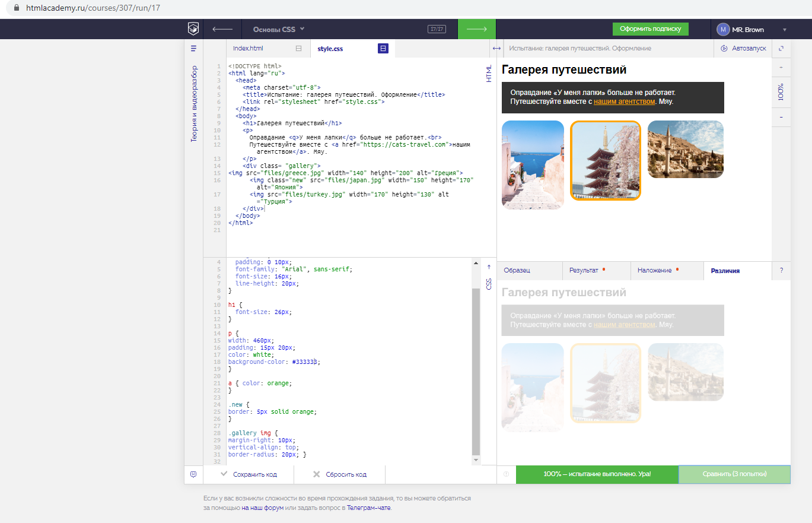The width and height of the screenshot is (812, 523).
Task: Click the horizontal resize arrows icon
Action: pos(496,49)
